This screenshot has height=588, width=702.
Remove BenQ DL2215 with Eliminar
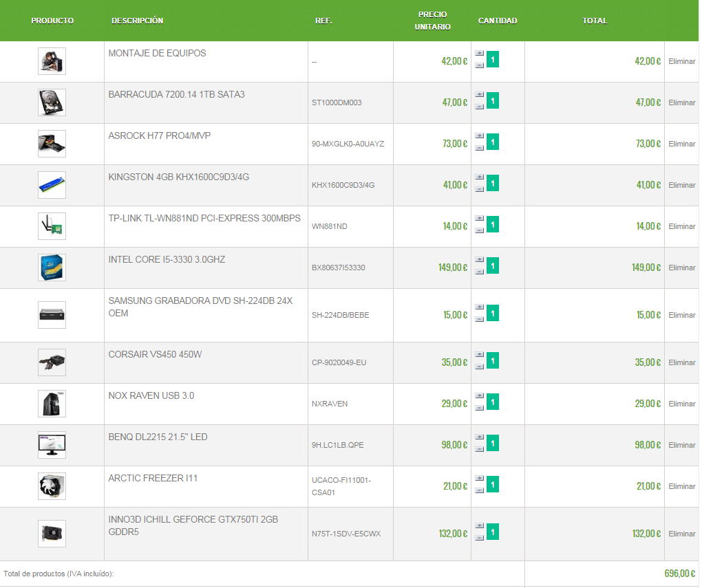pyautogui.click(x=682, y=444)
